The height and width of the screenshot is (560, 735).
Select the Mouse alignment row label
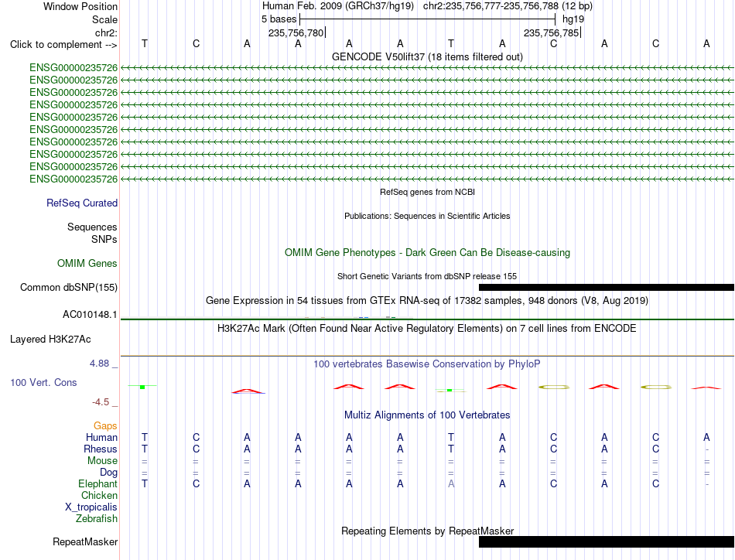(102, 461)
